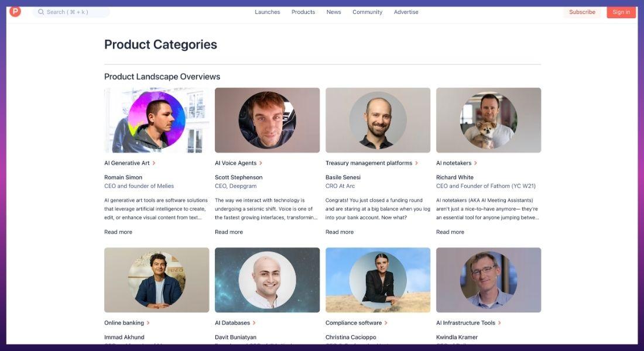
Task: Click arrow after Treasury management platforms
Action: click(417, 163)
